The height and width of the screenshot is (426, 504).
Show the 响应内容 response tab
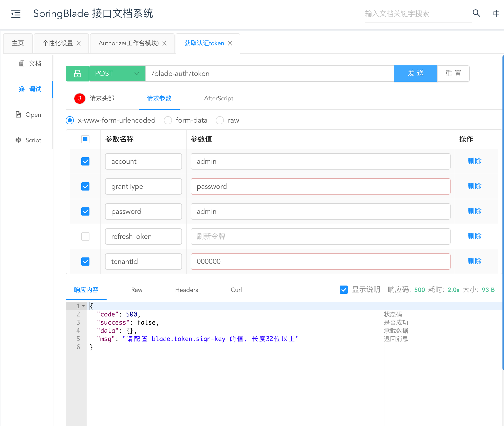pyautogui.click(x=86, y=290)
